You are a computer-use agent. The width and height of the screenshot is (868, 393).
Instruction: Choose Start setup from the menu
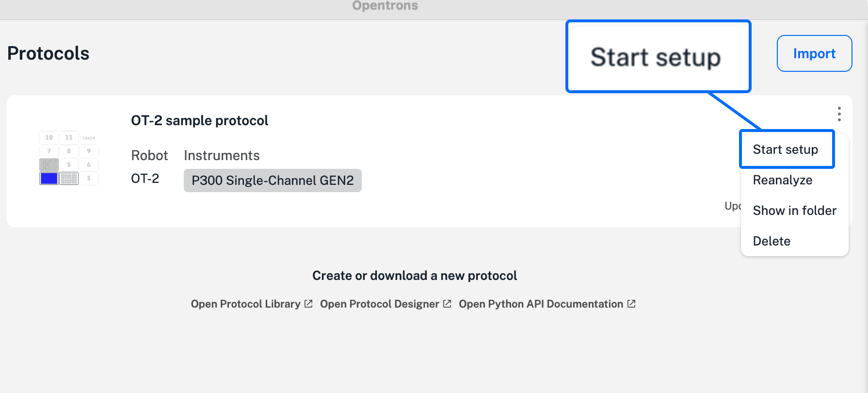click(x=786, y=149)
